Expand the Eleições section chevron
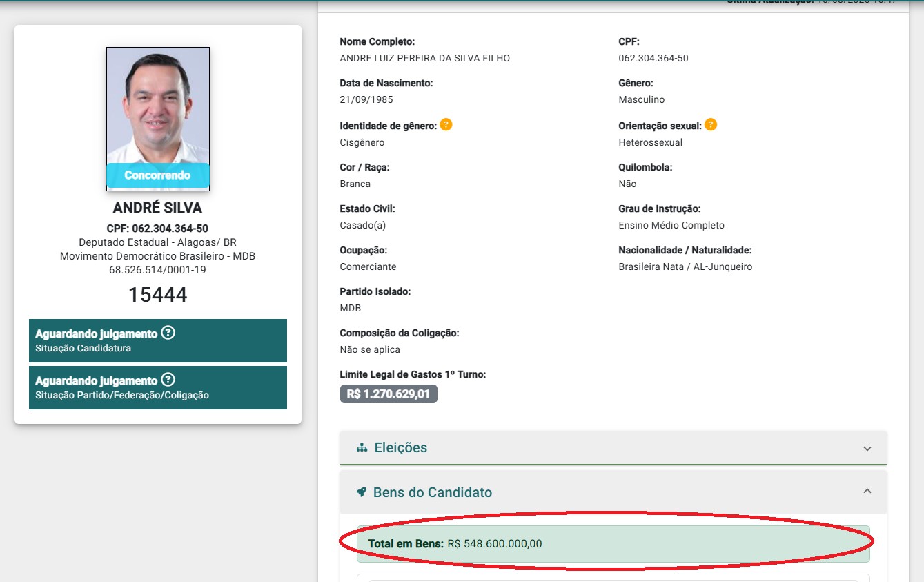Viewport: 924px width, 582px height. [x=867, y=448]
